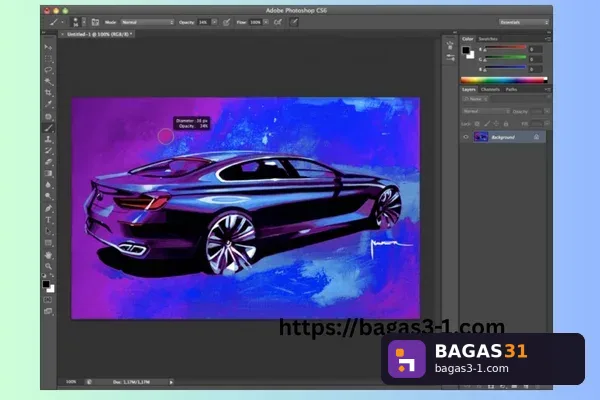Switch to the Paths tab
This screenshot has width=600, height=400.
click(x=512, y=89)
